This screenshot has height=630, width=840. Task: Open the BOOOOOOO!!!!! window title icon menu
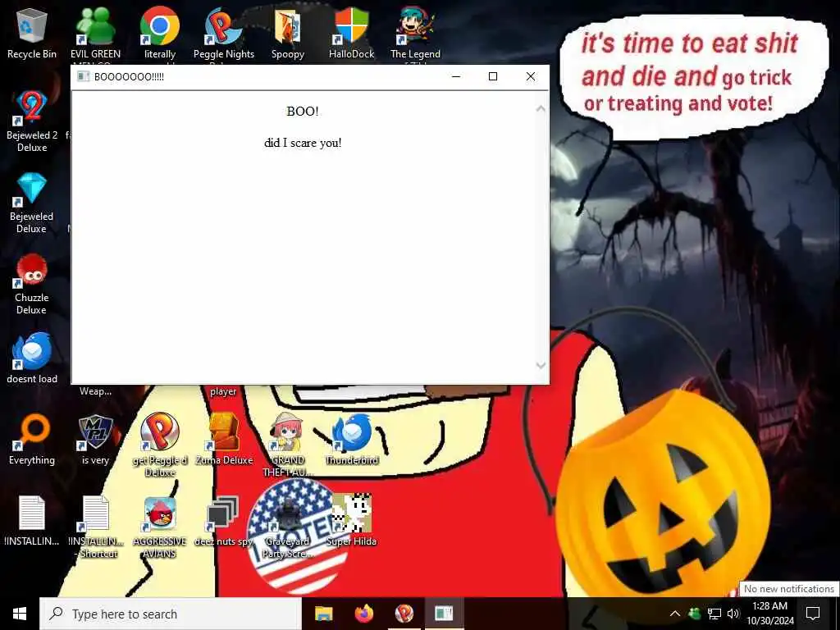click(x=83, y=76)
